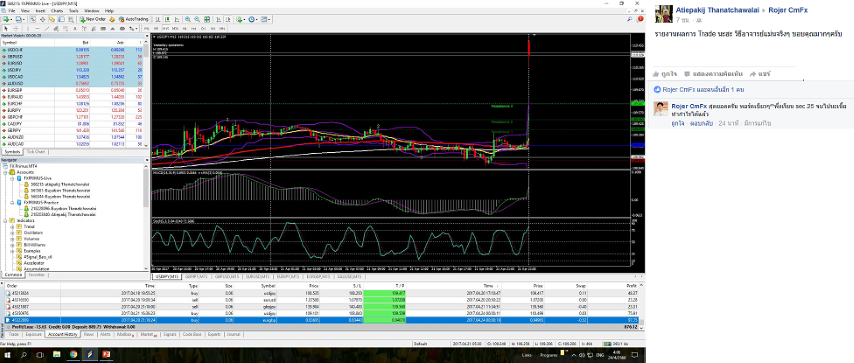854x363 pixels.
Task: Select the horizontal line tool
Action: pos(37,28)
